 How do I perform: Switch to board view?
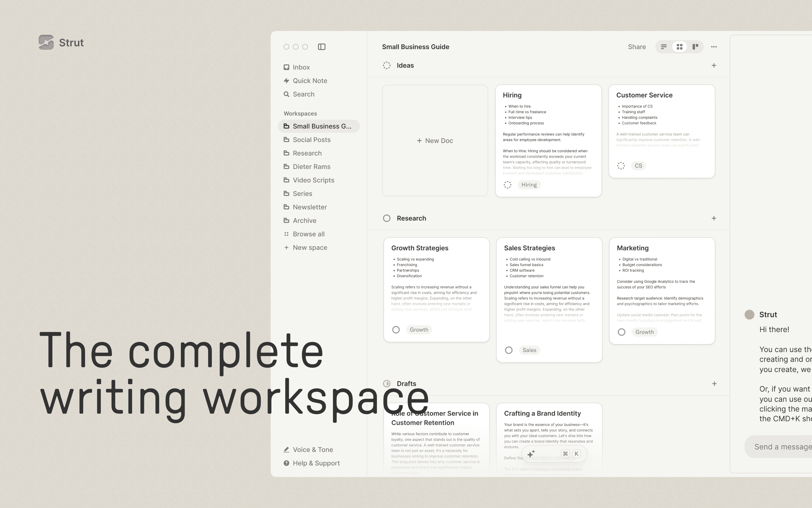[695, 47]
